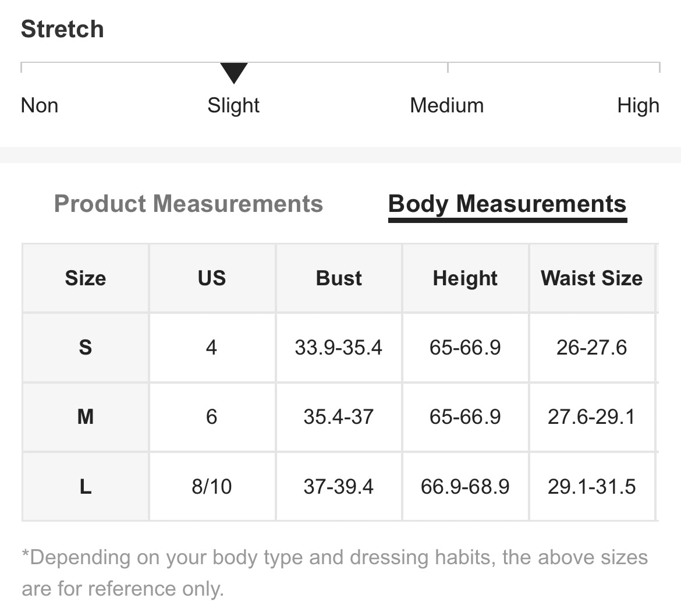Click the Slight stretch label
681x616 pixels.
[x=233, y=105]
